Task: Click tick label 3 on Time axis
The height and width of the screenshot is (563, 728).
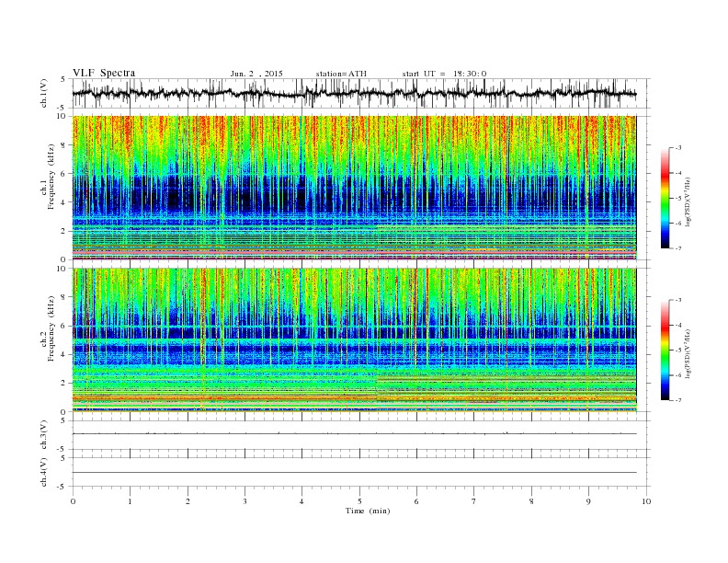Action: [245, 501]
